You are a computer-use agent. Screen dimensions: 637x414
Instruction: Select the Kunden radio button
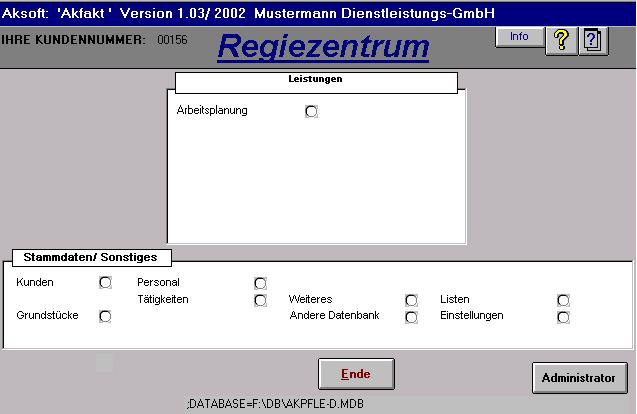[105, 283]
